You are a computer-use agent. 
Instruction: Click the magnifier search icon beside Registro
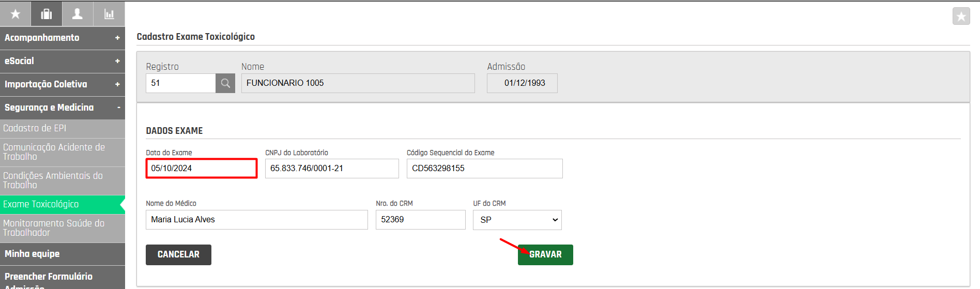tap(225, 83)
